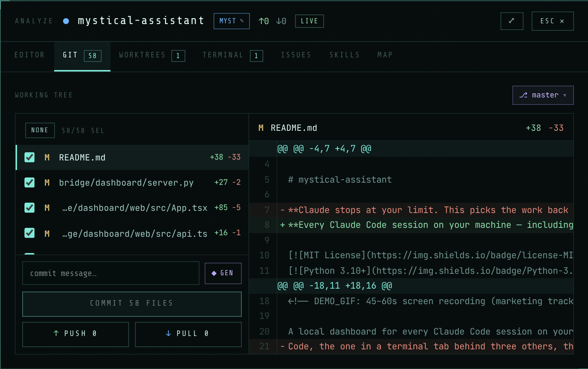Viewport: 588px width, 369px height.
Task: Uncheck bridge/dashboard/server.py checkbox
Action: point(30,183)
